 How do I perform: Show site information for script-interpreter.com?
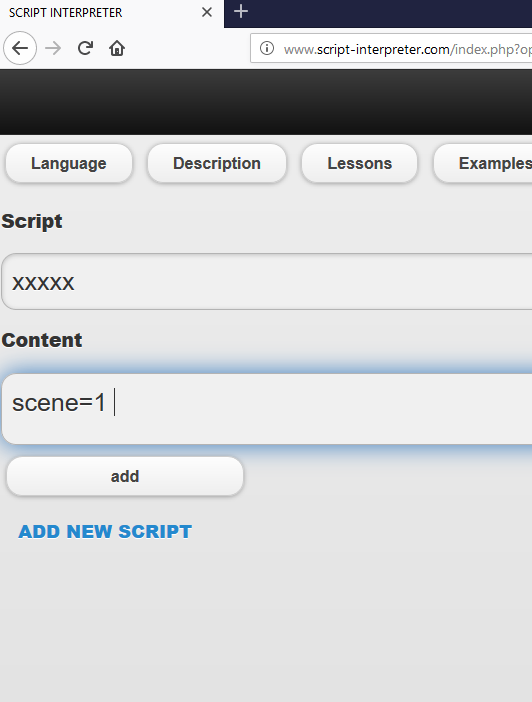coord(267,48)
